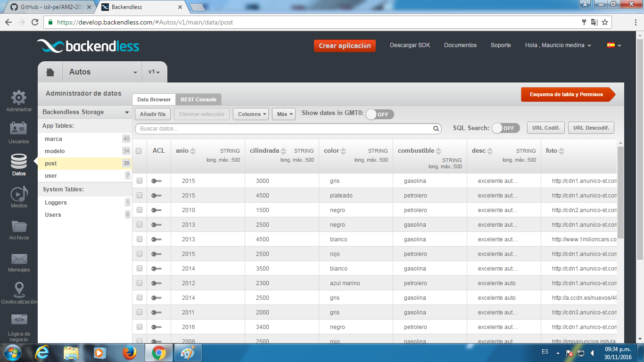Open the Más dropdown
Screen dimensions: 644x362
click(x=284, y=114)
